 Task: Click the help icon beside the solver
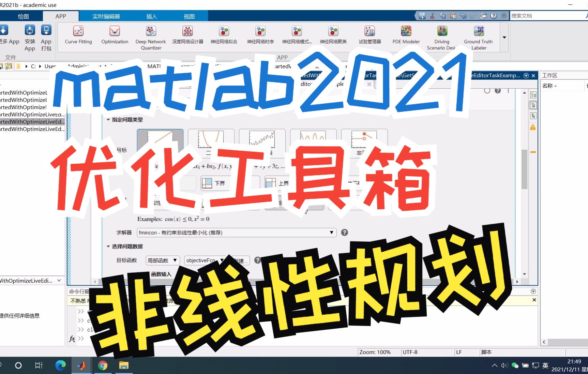[345, 233]
